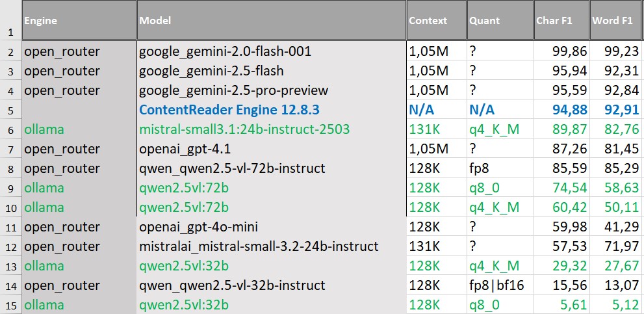The width and height of the screenshot is (644, 314).
Task: Select the Char F1 header cell
Action: (561, 20)
